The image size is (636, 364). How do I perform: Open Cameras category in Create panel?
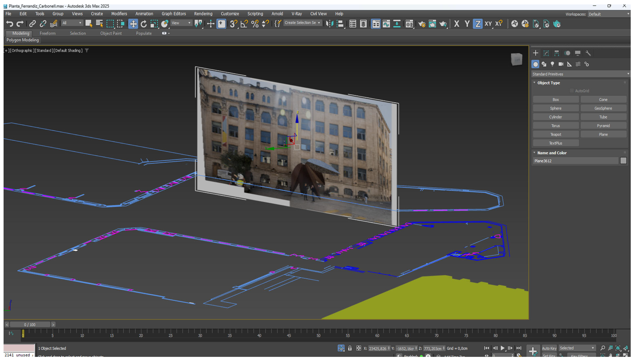coord(561,64)
